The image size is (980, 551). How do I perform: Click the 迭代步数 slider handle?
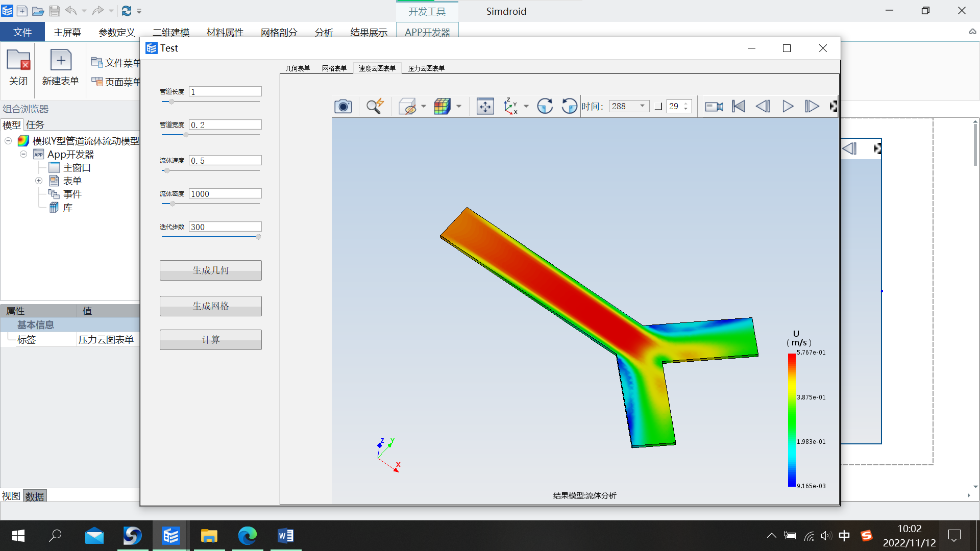click(x=258, y=237)
